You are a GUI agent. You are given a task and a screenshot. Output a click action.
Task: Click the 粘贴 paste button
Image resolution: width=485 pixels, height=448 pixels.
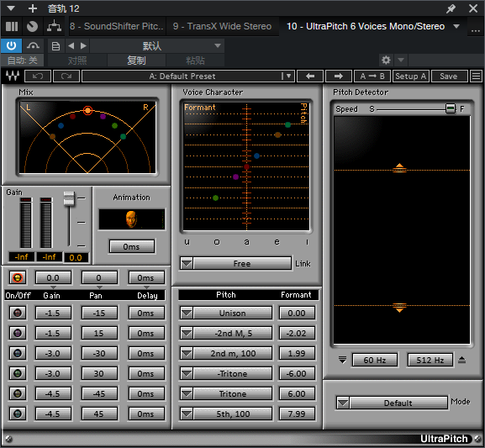coord(195,61)
